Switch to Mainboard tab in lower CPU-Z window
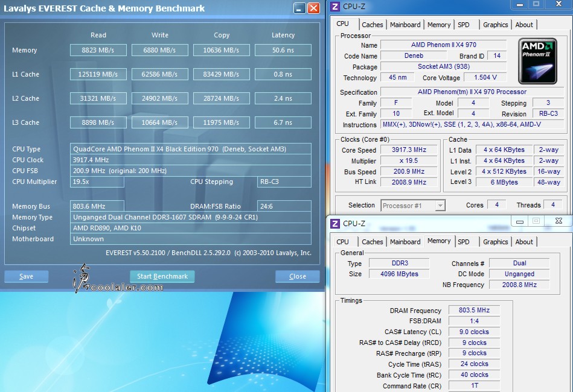 pyautogui.click(x=405, y=242)
